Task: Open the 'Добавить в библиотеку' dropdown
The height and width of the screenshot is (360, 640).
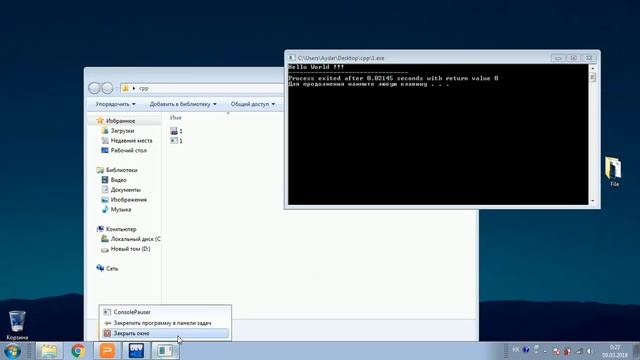Action: tap(183, 104)
